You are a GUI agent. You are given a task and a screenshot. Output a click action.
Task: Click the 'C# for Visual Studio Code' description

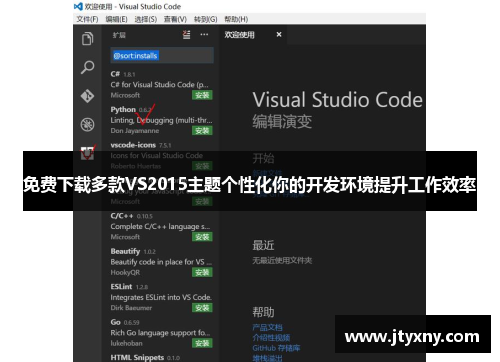tap(159, 85)
